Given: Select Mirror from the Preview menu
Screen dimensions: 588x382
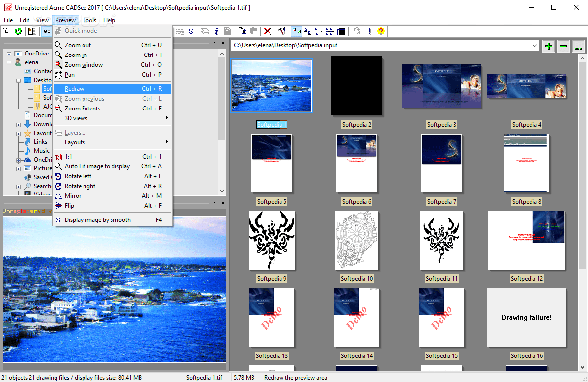Looking at the screenshot, I should [x=112, y=196].
